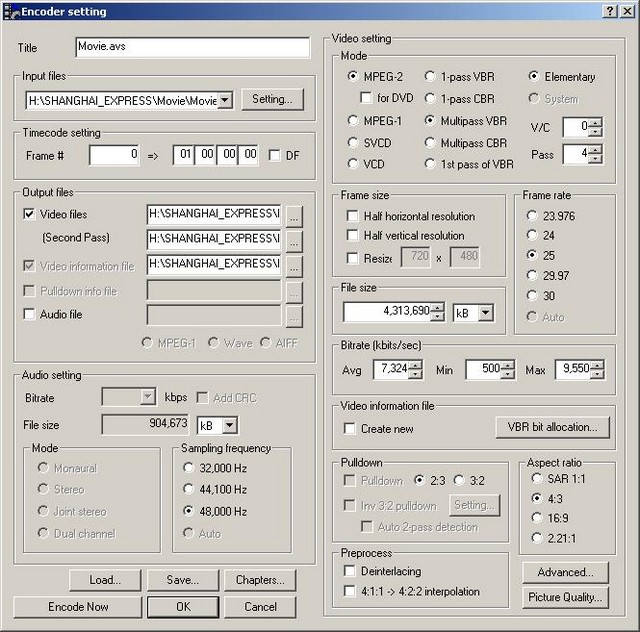Viewport: 640px width, 632px height.
Task: Click the Save... button
Action: (182, 580)
